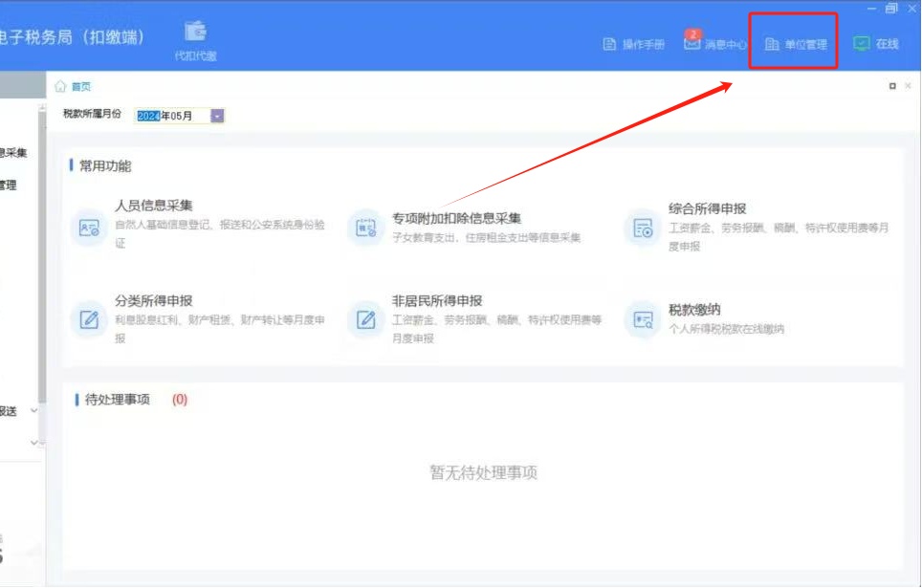Open the 单位管理 menu label
The width and height of the screenshot is (922, 588).
point(805,45)
